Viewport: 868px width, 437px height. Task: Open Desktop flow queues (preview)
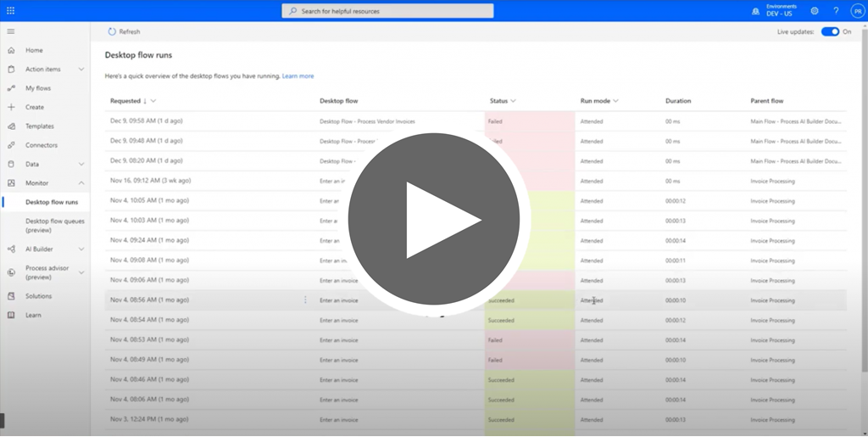[x=55, y=226]
